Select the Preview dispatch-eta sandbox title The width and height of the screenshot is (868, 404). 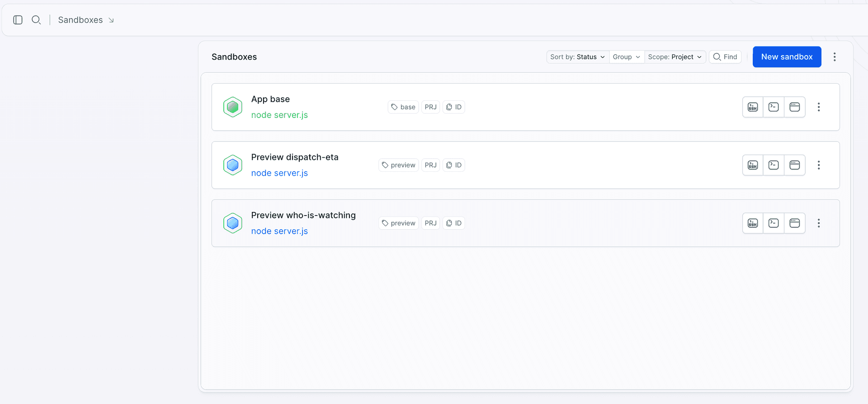pyautogui.click(x=295, y=157)
